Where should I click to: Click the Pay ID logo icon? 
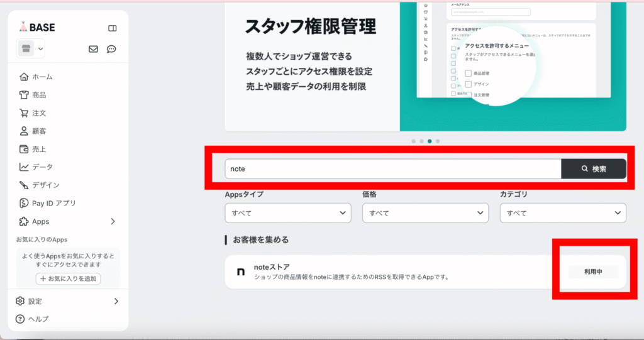(x=24, y=203)
